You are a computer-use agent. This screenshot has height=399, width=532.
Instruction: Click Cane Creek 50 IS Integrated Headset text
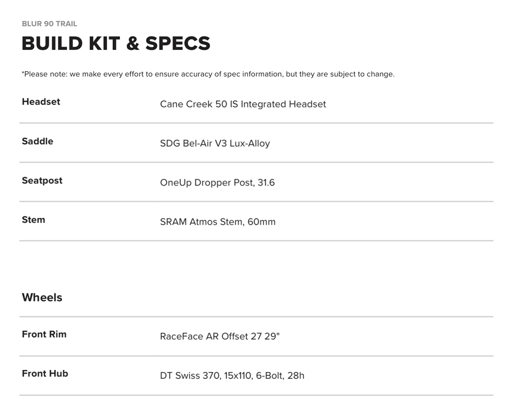[x=243, y=104]
